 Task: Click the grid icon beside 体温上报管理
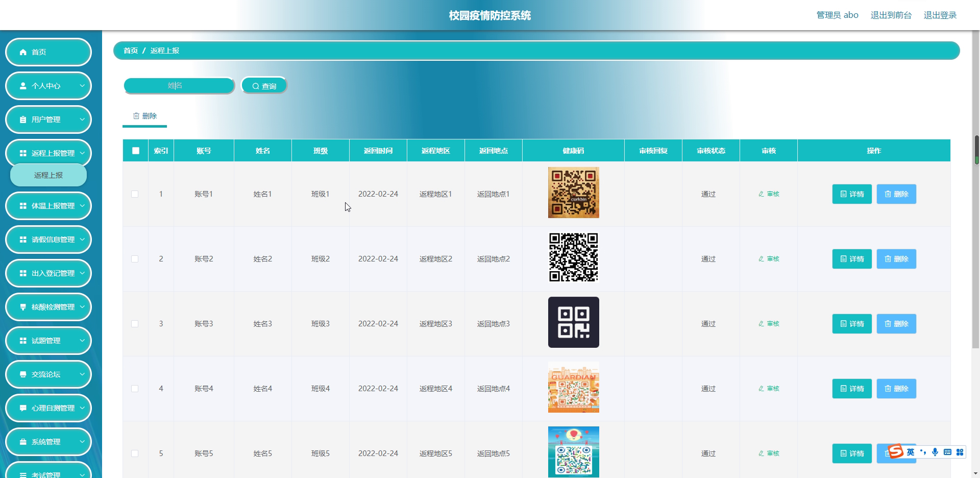(23, 206)
